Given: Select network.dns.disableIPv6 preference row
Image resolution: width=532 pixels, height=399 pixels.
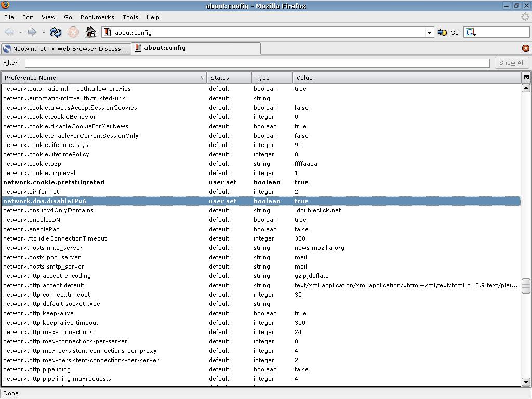Looking at the screenshot, I should [261, 201].
